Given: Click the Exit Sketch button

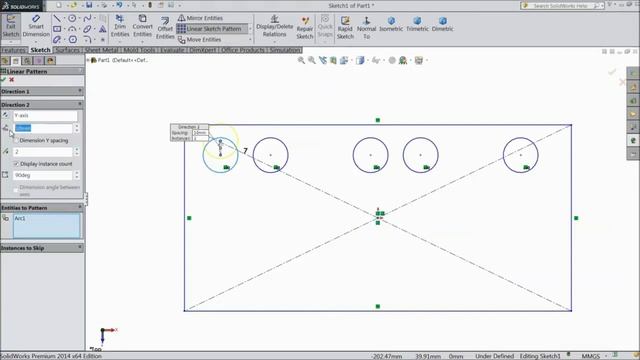Looking at the screenshot, I should pyautogui.click(x=11, y=26).
